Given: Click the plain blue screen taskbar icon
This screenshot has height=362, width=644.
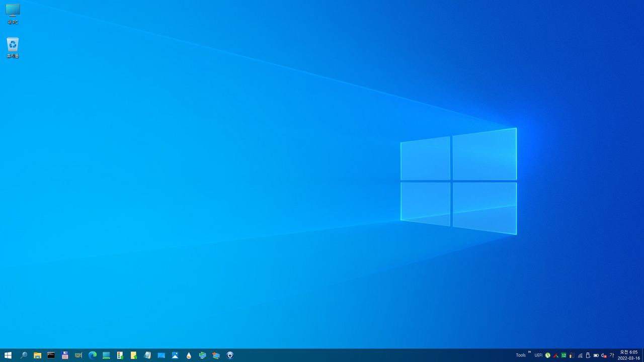Looking at the screenshot, I should click(x=161, y=355).
